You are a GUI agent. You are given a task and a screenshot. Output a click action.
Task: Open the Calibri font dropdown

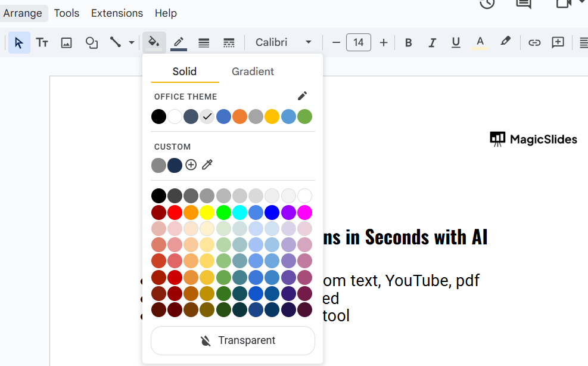click(284, 42)
